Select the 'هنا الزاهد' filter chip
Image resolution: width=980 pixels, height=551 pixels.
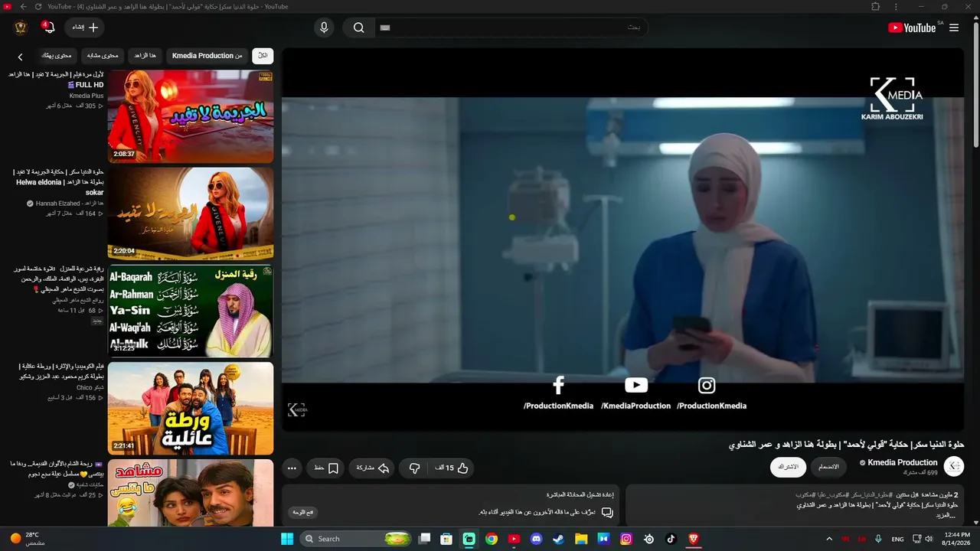click(x=145, y=56)
